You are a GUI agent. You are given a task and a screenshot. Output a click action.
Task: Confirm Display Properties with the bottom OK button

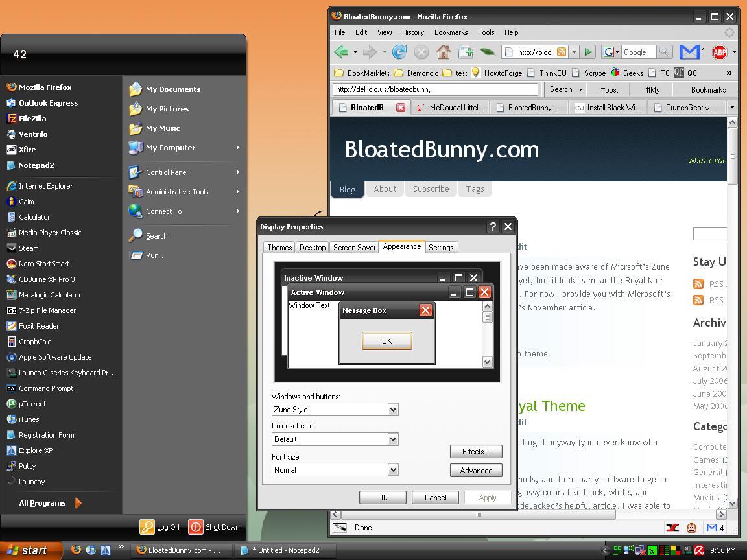coord(383,498)
